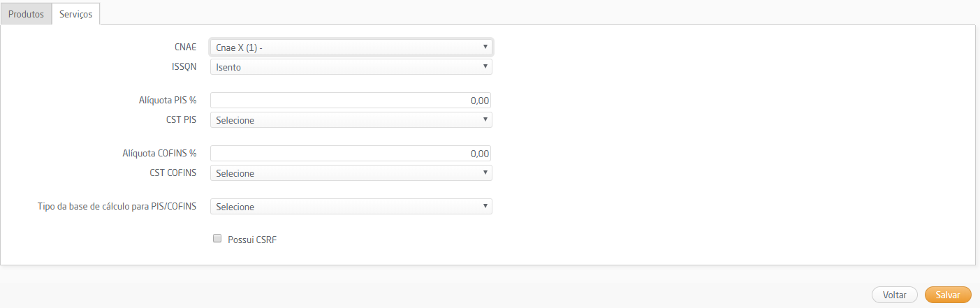980x308 pixels.
Task: Click the "Alíquota PIS %" label
Action: tap(168, 101)
